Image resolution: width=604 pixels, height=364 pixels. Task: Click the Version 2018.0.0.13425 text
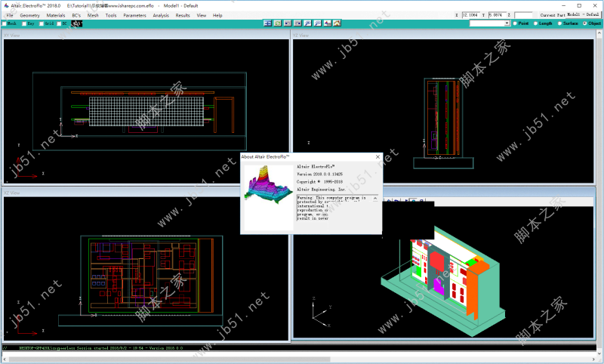point(319,174)
